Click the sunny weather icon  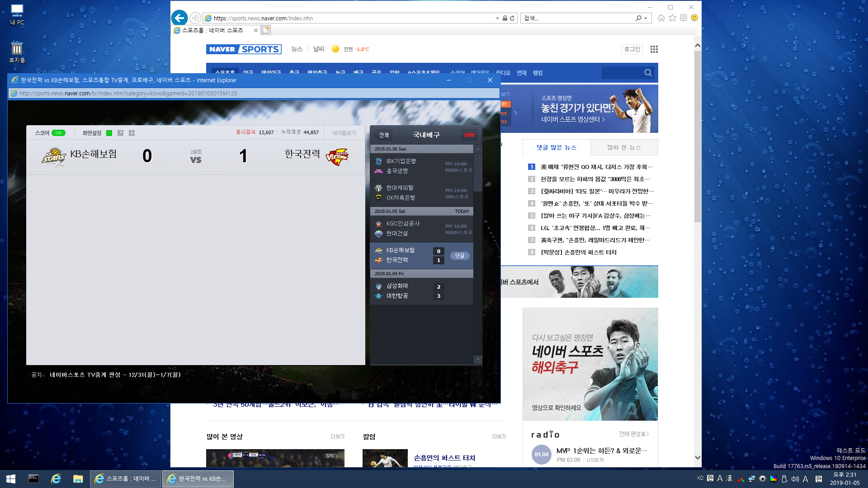(x=335, y=49)
